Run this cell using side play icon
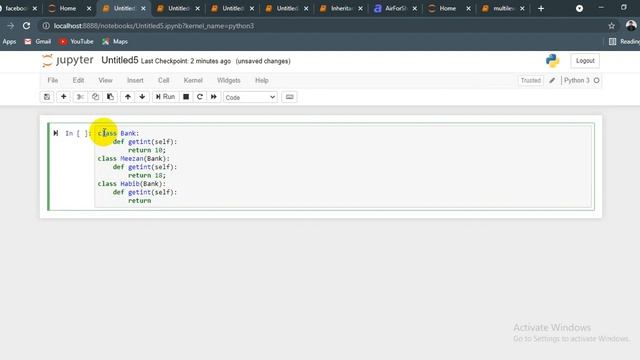The height and width of the screenshot is (360, 640). (56, 133)
